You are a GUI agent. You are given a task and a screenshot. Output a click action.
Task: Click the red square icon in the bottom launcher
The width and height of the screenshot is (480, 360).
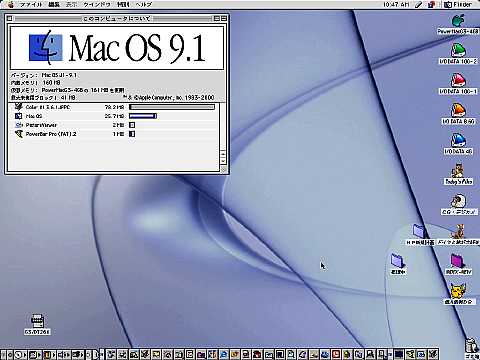[x=336, y=354]
